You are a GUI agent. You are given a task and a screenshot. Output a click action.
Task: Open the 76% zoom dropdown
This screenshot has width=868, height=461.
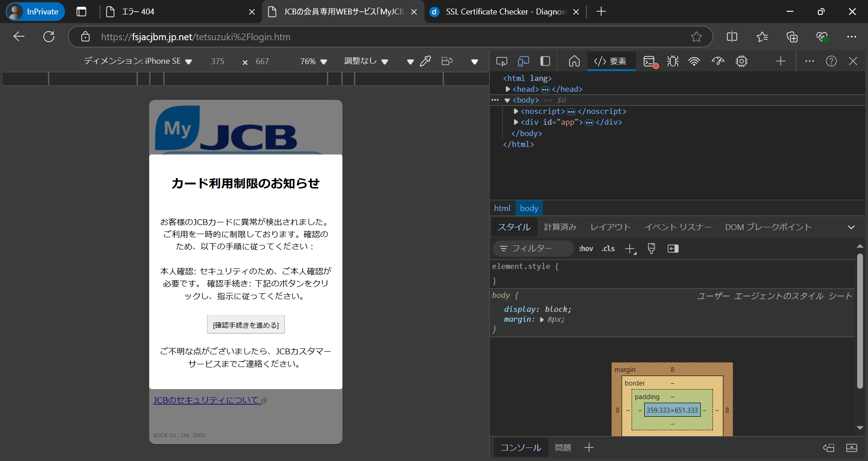[313, 61]
